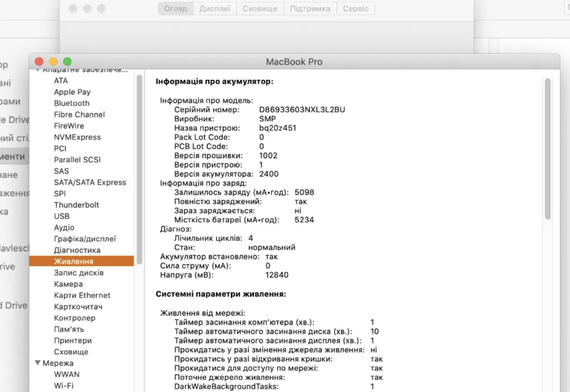
Task: Open the Сховище tab in About window
Action: (260, 9)
